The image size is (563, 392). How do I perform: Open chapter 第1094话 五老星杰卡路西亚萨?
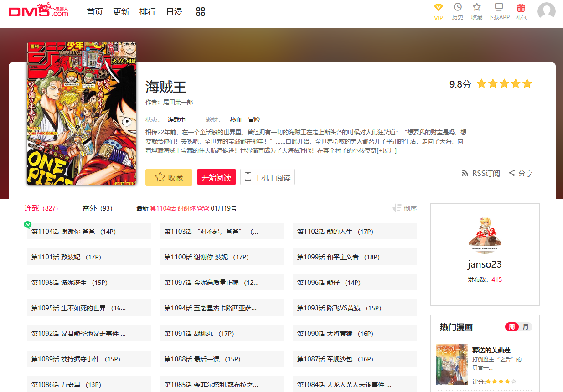[x=222, y=308]
